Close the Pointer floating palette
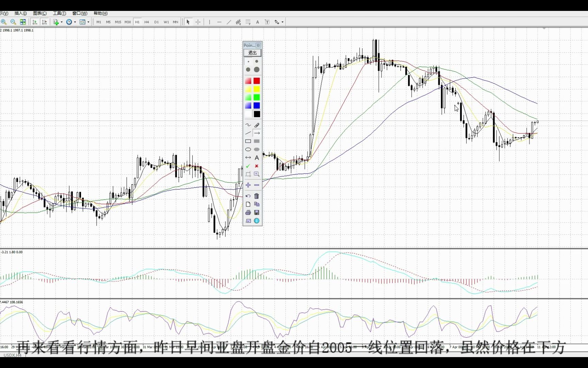This screenshot has height=368, width=588. (x=258, y=45)
